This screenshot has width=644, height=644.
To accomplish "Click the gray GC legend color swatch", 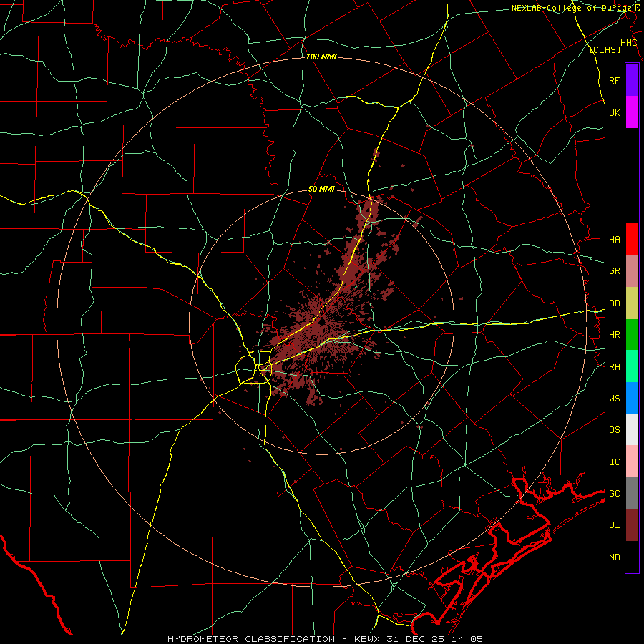I will 632,493.
